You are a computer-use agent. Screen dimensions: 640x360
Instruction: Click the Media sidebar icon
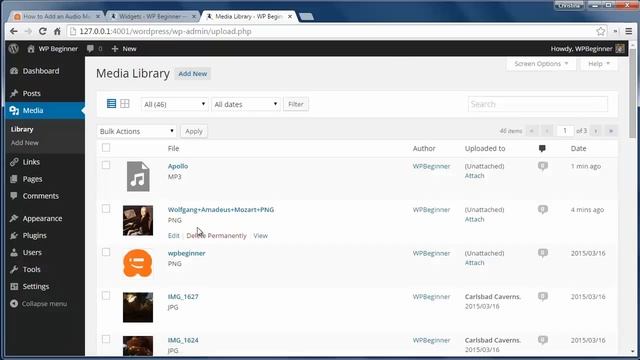[x=14, y=110]
